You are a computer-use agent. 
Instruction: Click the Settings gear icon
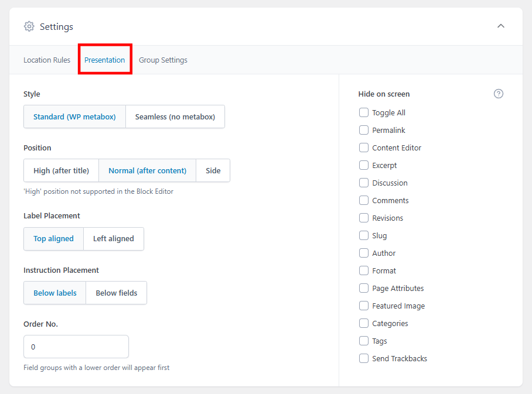[29, 26]
